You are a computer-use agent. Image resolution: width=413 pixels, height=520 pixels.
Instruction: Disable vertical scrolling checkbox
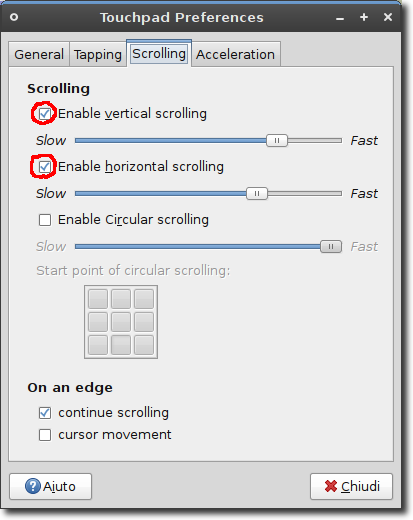coord(45,114)
